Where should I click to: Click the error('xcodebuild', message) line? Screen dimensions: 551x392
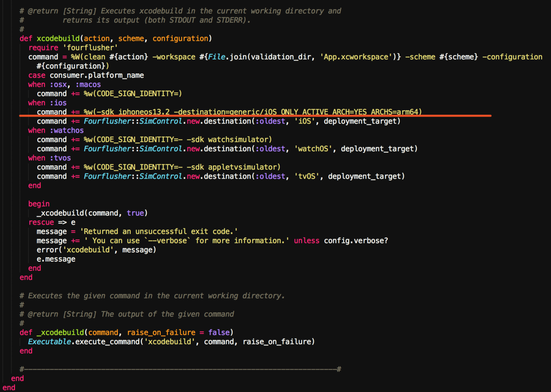96,250
